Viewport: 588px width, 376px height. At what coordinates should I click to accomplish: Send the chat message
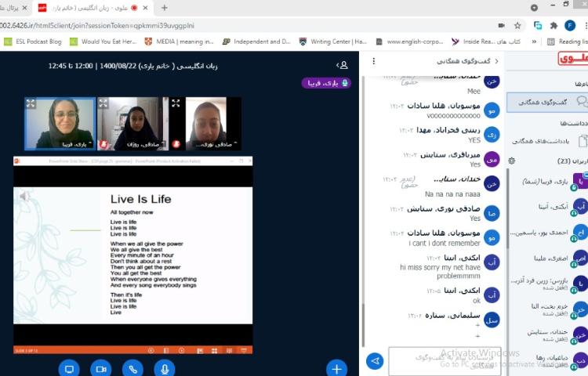click(x=375, y=360)
